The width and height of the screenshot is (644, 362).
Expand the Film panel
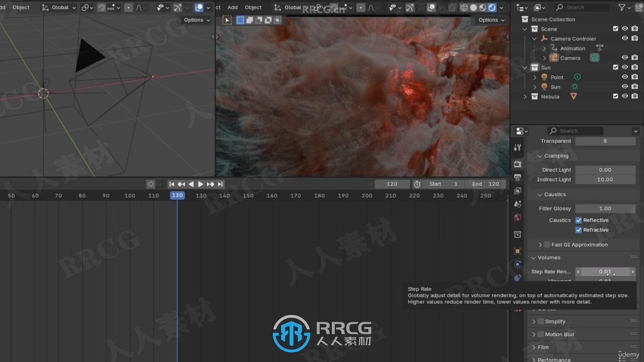tap(534, 347)
